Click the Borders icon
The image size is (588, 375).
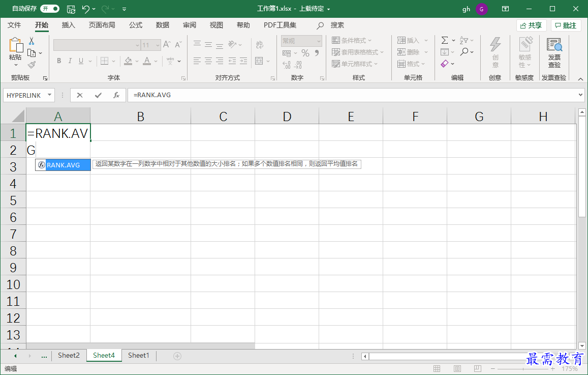click(105, 61)
